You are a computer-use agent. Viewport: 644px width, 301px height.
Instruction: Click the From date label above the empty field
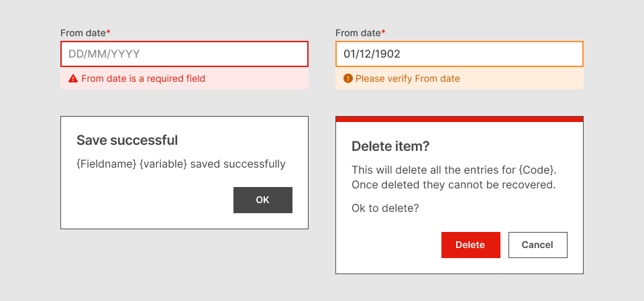coord(83,33)
